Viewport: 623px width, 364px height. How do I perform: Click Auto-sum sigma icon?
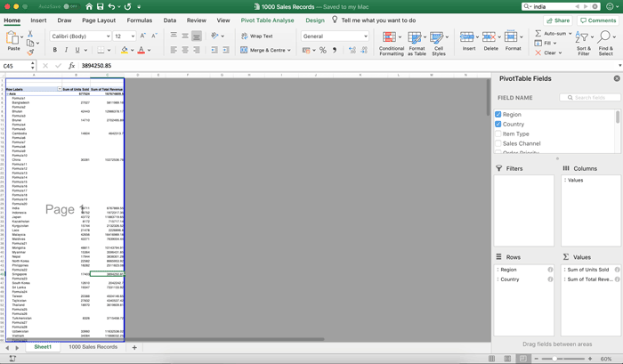(x=538, y=34)
